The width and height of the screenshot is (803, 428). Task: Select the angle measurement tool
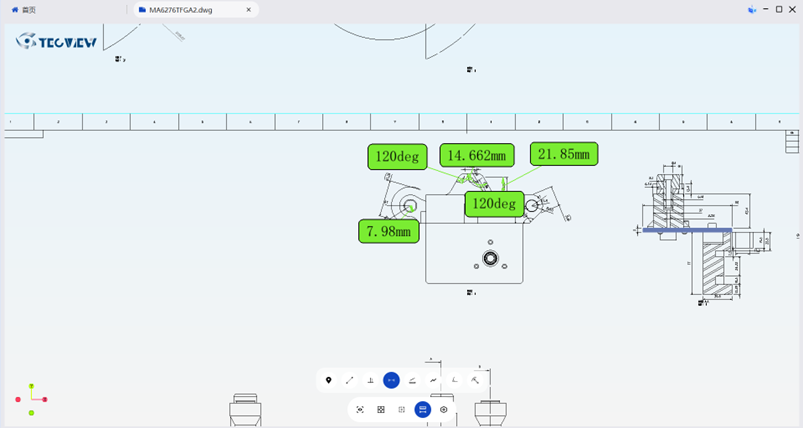[412, 380]
